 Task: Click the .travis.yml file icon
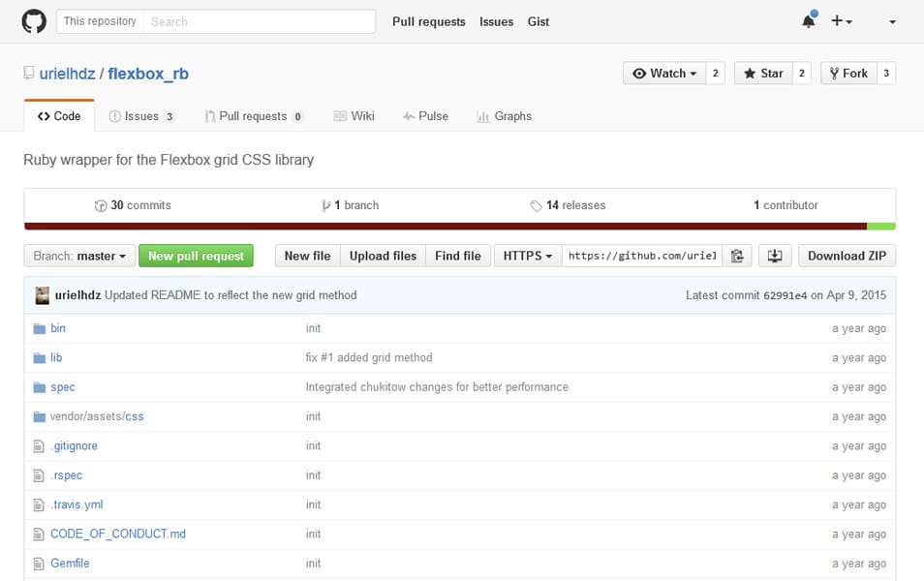39,505
